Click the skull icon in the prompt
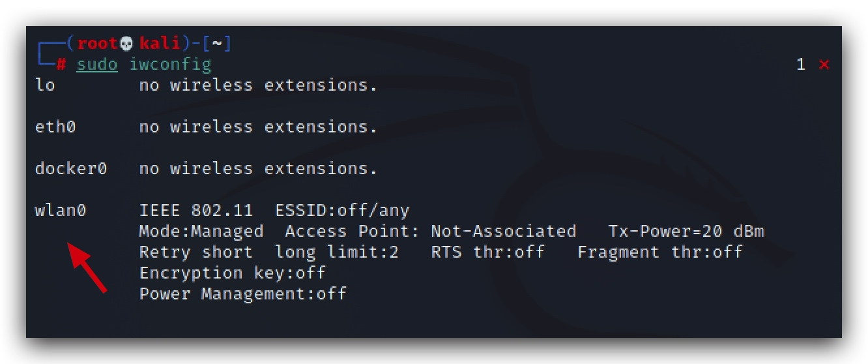Viewport: 868px width, 364px height. coord(127,44)
